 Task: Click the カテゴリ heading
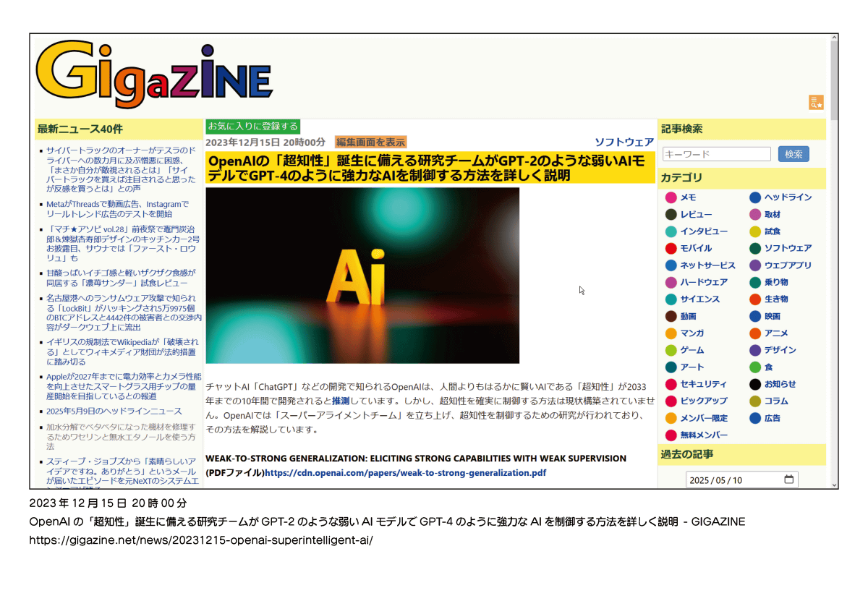pyautogui.click(x=681, y=178)
